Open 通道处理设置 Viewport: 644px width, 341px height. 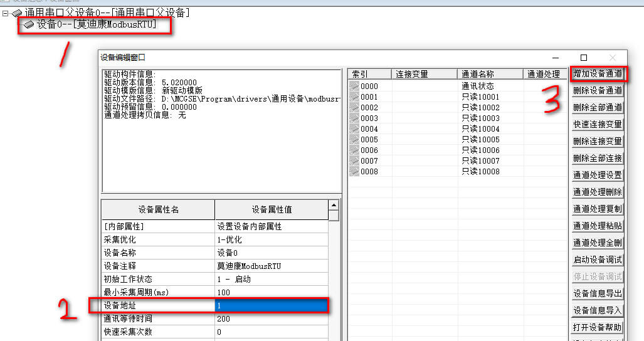point(598,175)
